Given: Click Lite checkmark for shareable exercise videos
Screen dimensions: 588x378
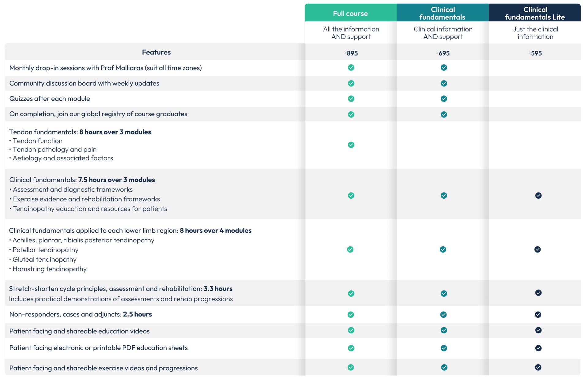Looking at the screenshot, I should (x=538, y=367).
